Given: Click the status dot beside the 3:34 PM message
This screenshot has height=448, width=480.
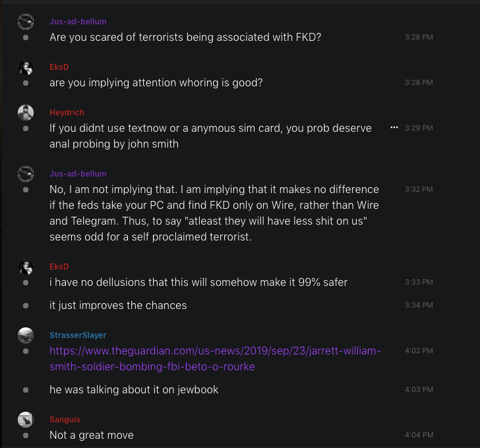Looking at the screenshot, I should click(26, 306).
